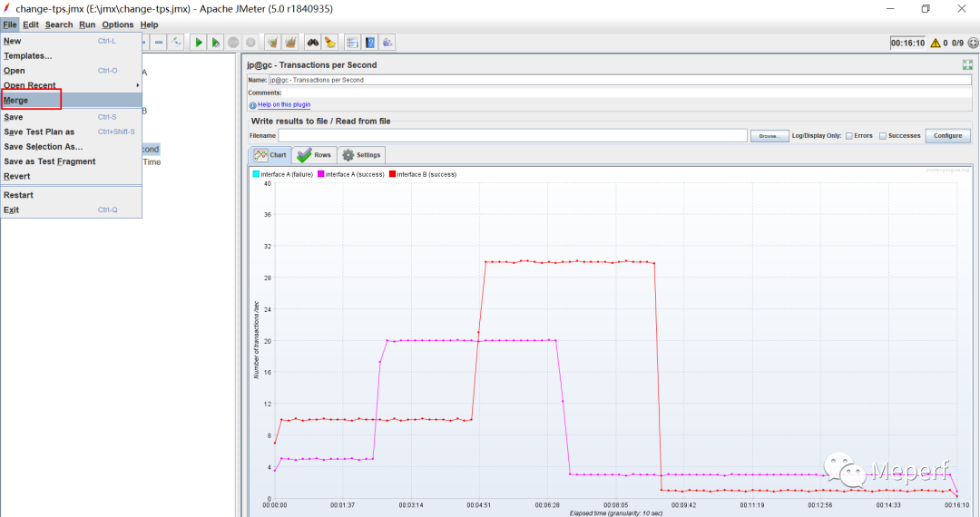Click the Name input field
The height and width of the screenshot is (517, 980).
pyautogui.click(x=620, y=80)
